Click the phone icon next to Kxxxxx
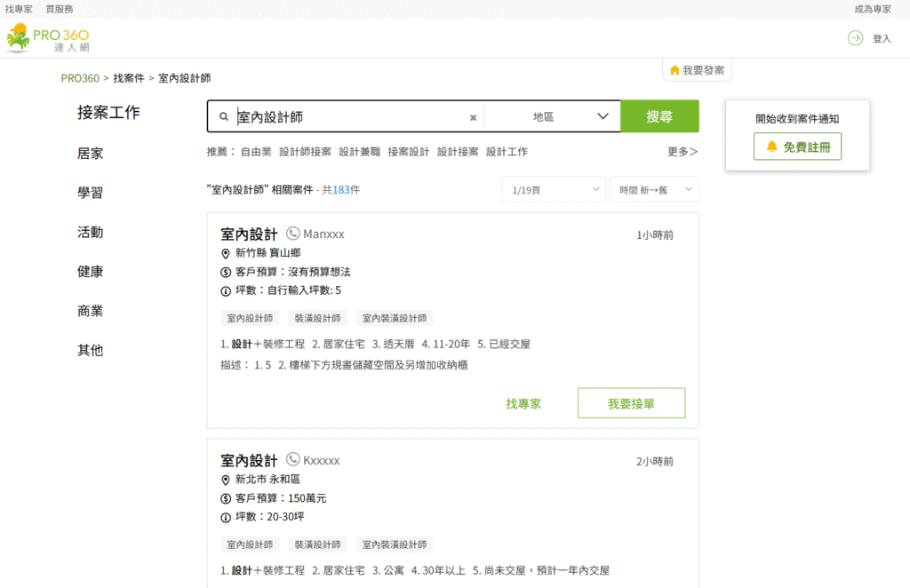This screenshot has width=910, height=588. click(293, 460)
